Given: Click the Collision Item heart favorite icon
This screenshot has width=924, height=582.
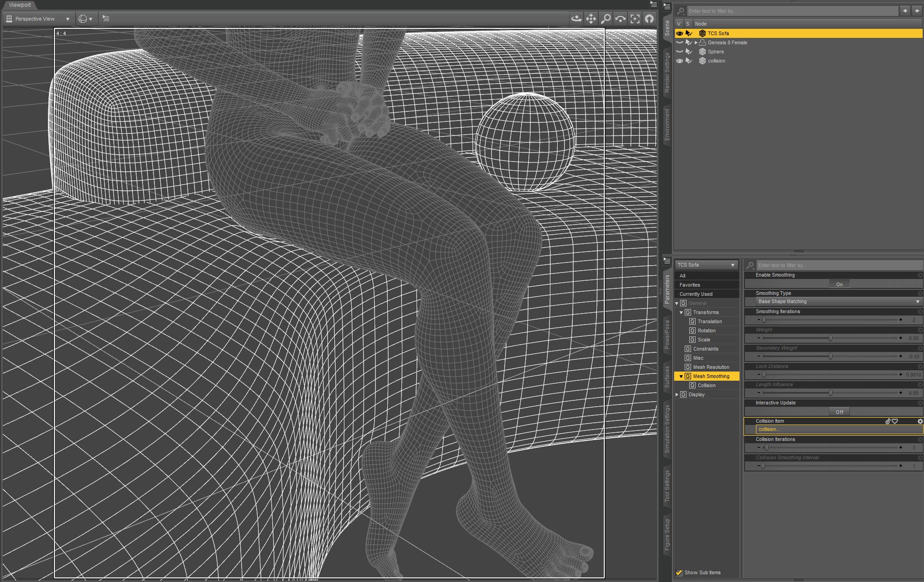Looking at the screenshot, I should [x=895, y=421].
